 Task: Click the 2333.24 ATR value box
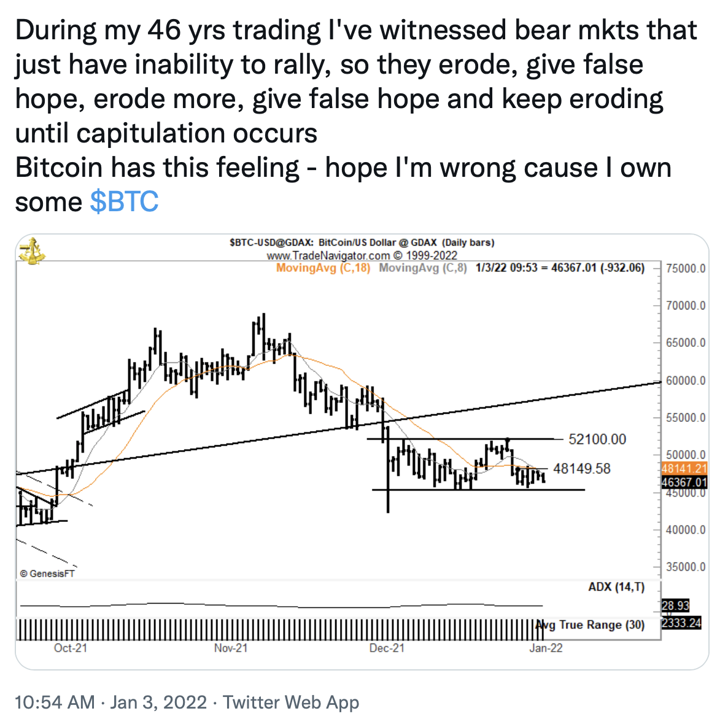[x=681, y=623]
